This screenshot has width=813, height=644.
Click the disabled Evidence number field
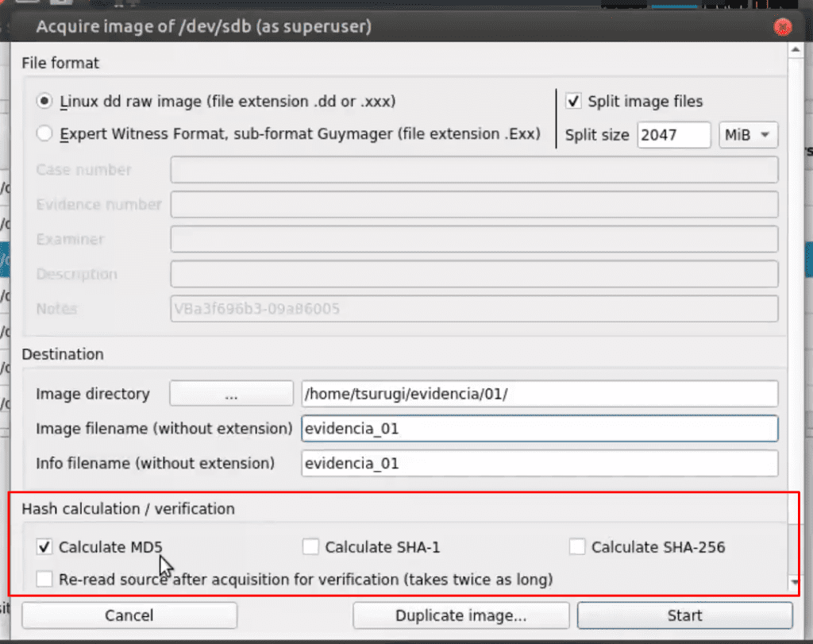(x=474, y=204)
